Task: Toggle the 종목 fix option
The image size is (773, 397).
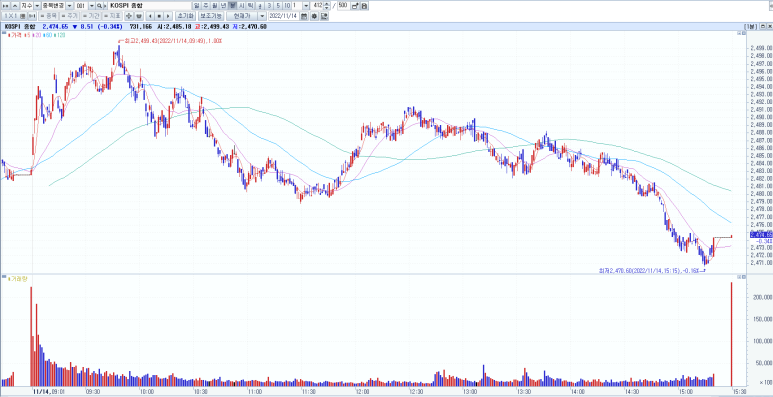Action: tap(48, 16)
